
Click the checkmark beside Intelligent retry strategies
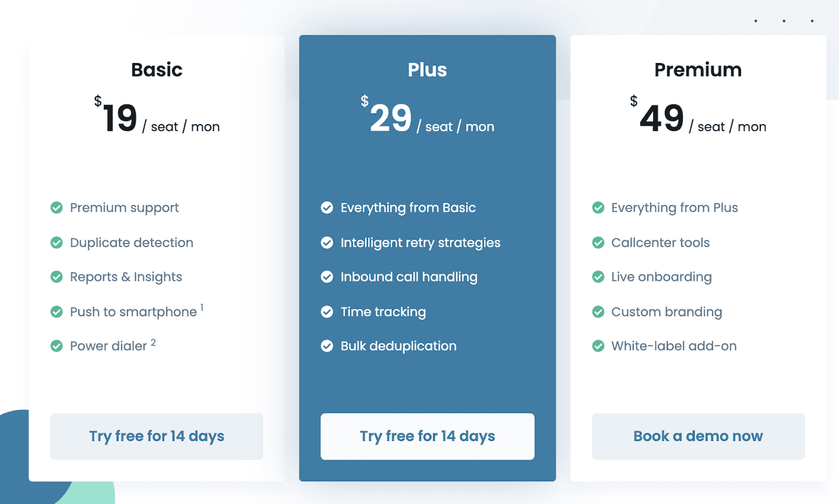tap(327, 242)
